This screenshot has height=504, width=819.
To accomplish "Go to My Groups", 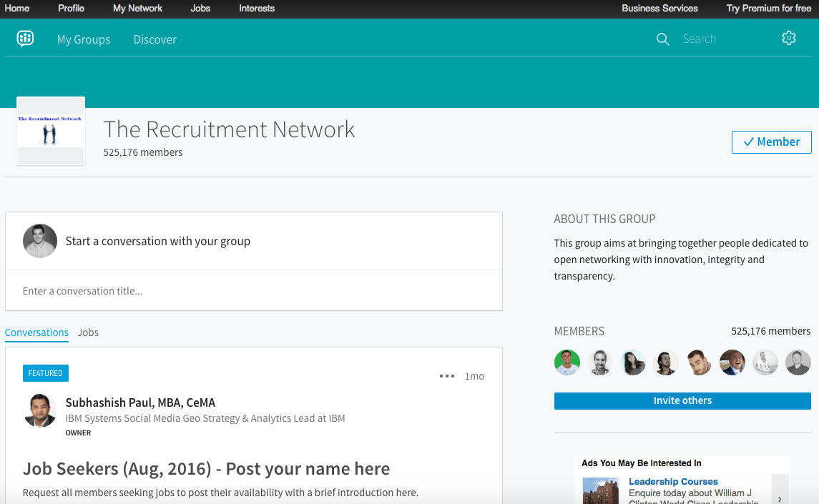I will (84, 40).
